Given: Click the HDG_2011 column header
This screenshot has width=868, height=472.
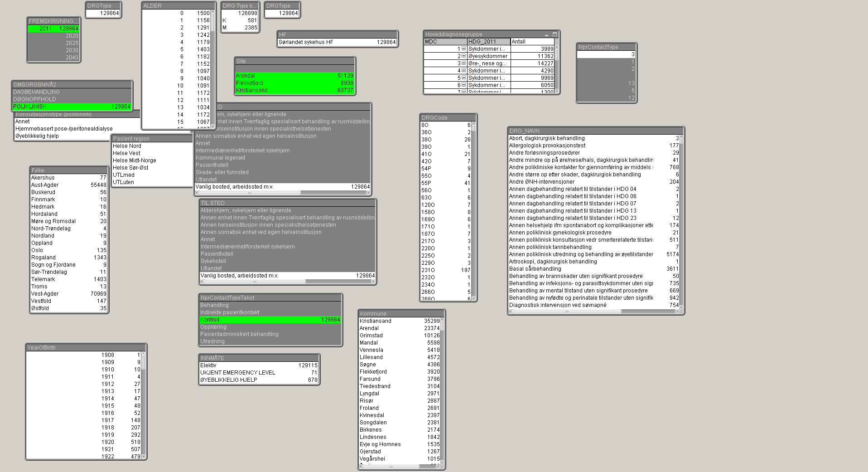Looking at the screenshot, I should pos(489,42).
